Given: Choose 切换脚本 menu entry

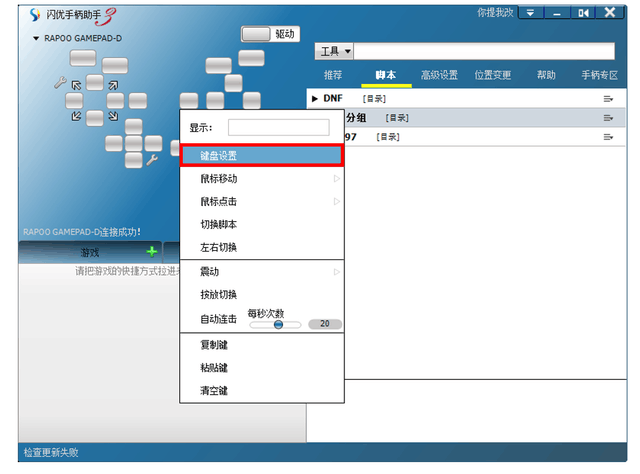Looking at the screenshot, I should pos(262,224).
